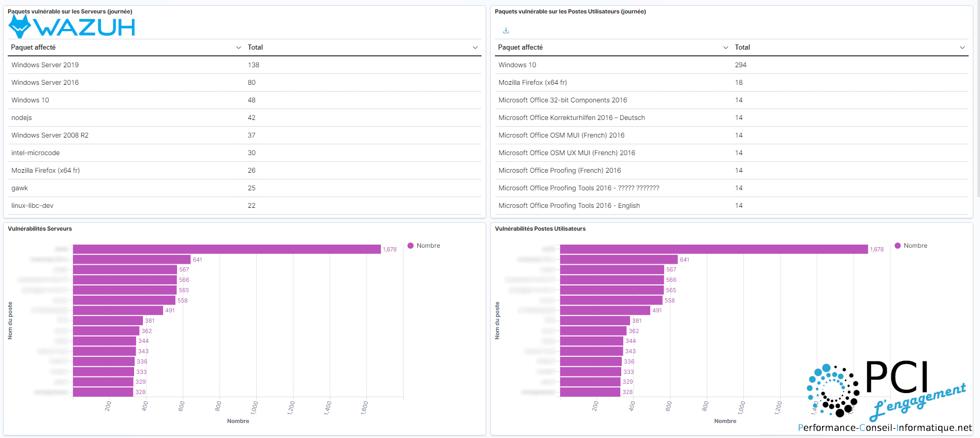Viewport: 980px width, 438px height.
Task: Click Paquets vulnérable sur les Postes Utilisateurs title
Action: point(570,11)
